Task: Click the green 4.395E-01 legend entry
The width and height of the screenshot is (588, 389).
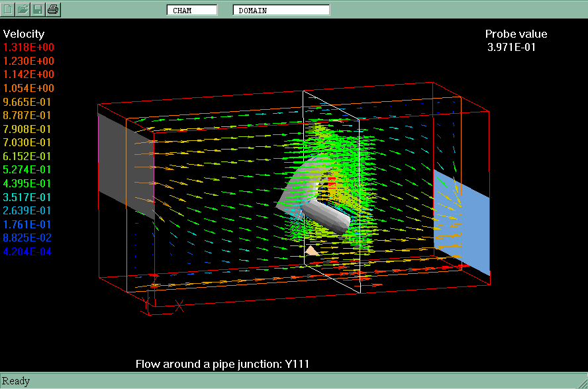Action: [x=29, y=183]
